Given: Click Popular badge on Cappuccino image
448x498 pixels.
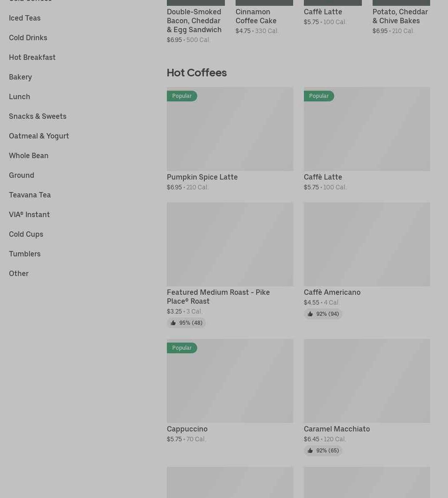Looking at the screenshot, I should (182, 348).
